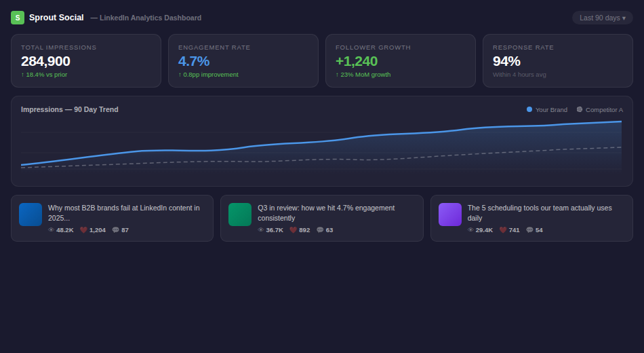The height and width of the screenshot is (353, 644).
Task: Select the purple scheduling tools post thumbnail
Action: tap(450, 215)
